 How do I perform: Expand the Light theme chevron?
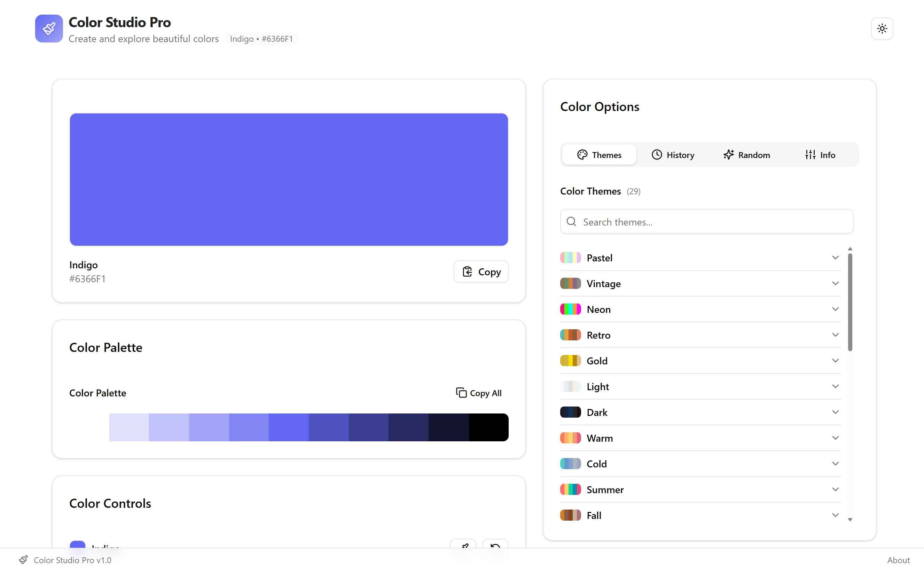click(x=835, y=386)
